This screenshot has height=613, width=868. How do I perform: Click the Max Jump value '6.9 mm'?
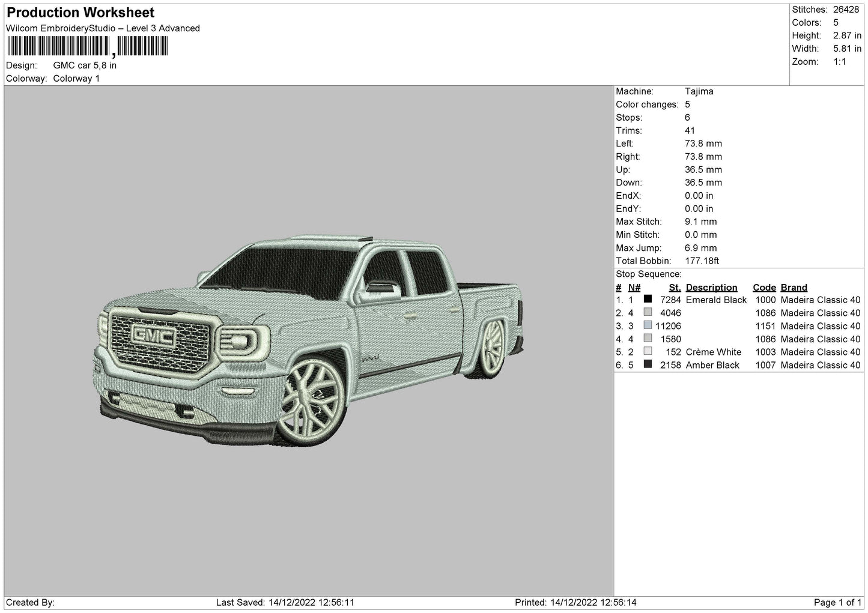click(701, 248)
